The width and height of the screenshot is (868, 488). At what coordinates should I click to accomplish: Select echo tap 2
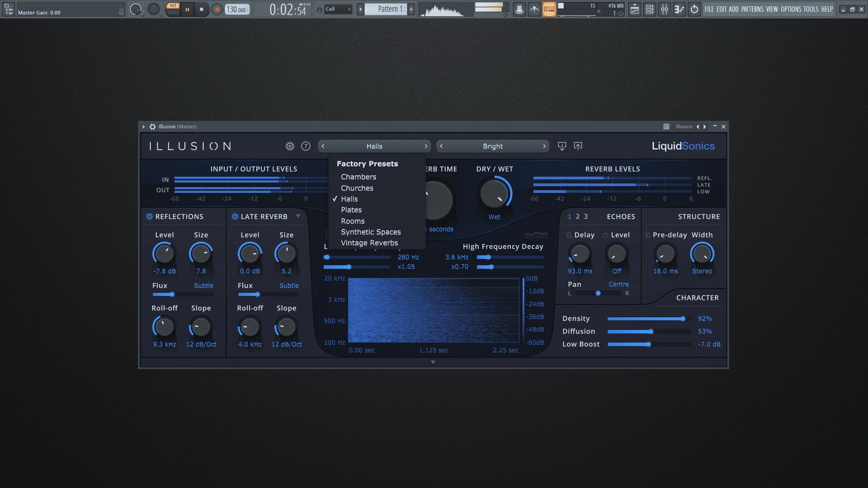coord(578,216)
